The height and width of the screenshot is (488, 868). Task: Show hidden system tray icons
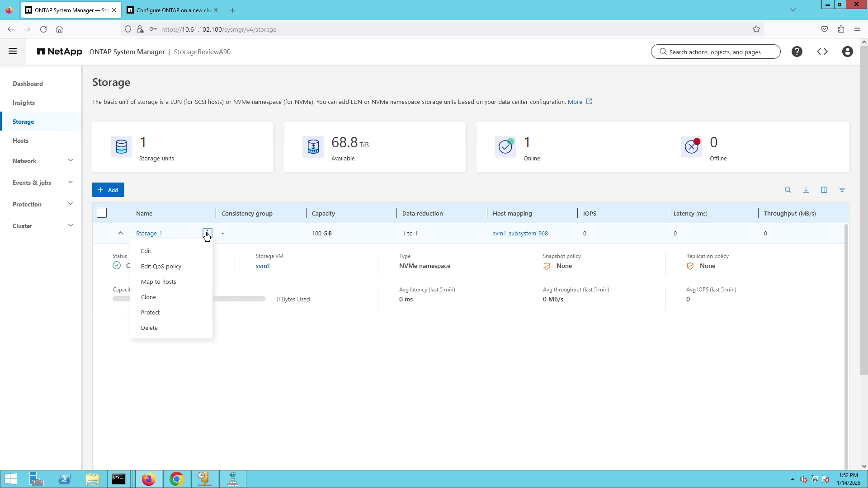point(793,479)
